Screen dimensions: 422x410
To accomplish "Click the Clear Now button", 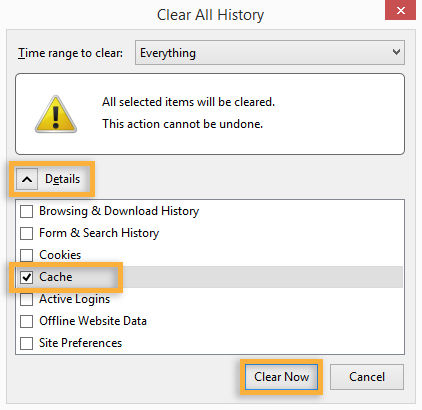I will click(281, 377).
